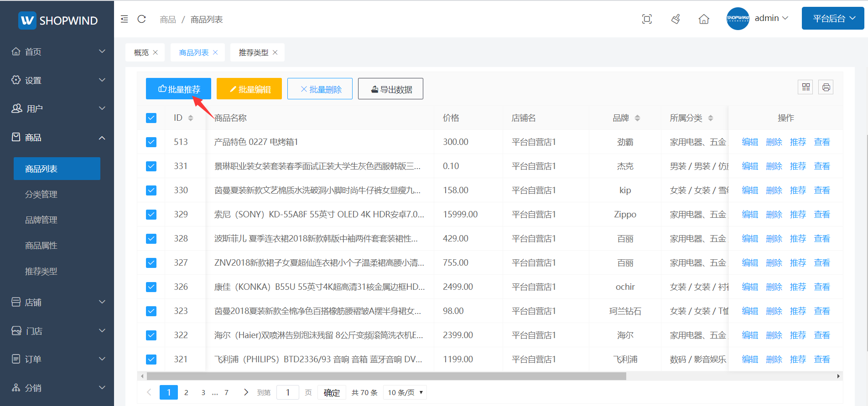Click the horizontal table scrollbar

(x=386, y=376)
